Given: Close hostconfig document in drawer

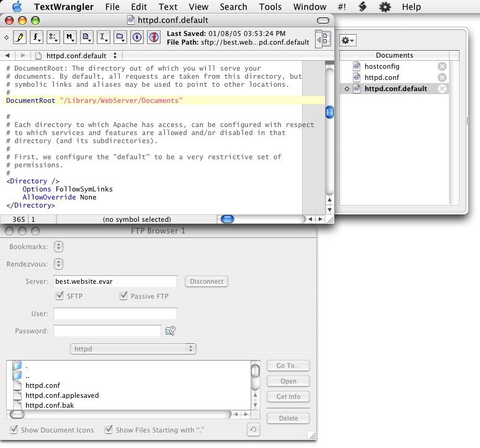Looking at the screenshot, I should pos(442,66).
